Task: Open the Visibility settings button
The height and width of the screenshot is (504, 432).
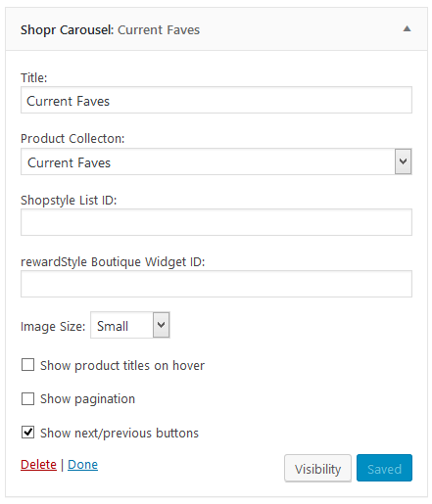Action: (x=317, y=469)
